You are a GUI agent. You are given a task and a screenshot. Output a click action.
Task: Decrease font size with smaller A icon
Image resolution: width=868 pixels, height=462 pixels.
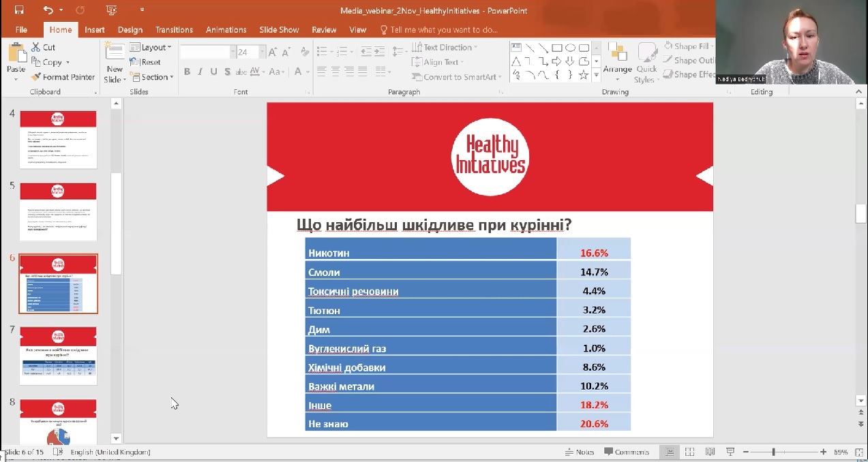tap(286, 52)
